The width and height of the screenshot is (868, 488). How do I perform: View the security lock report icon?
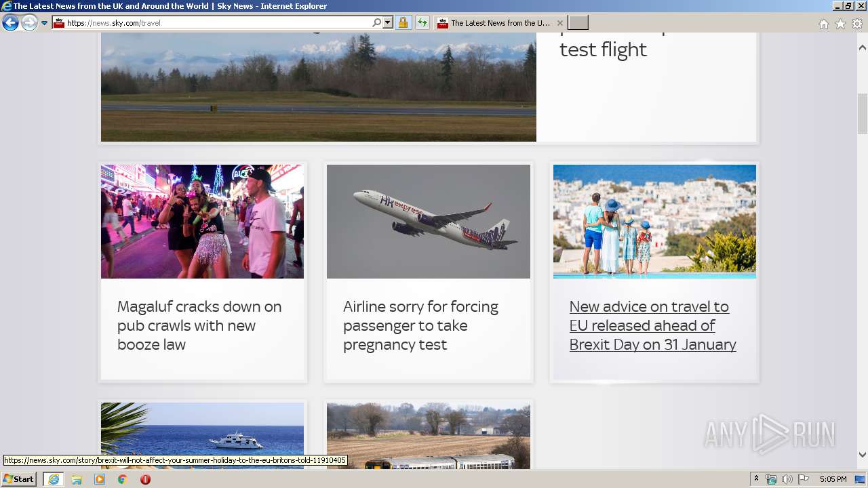[x=403, y=23]
